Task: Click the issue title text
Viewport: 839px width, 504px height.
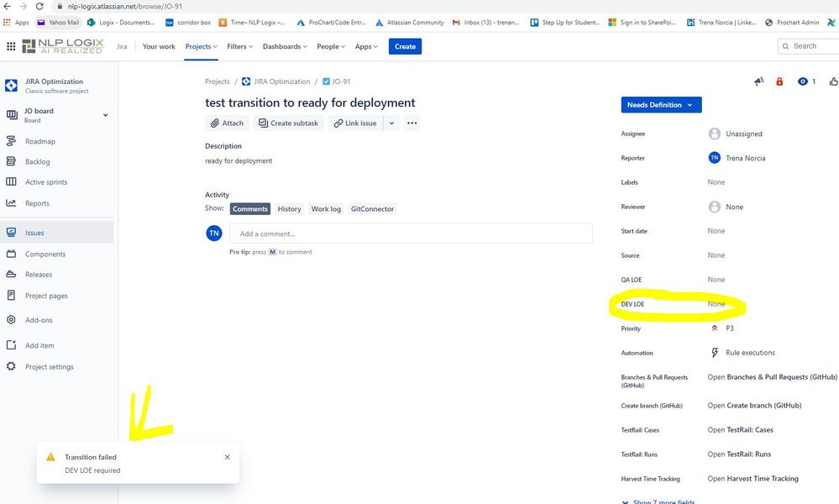Action: click(x=310, y=102)
